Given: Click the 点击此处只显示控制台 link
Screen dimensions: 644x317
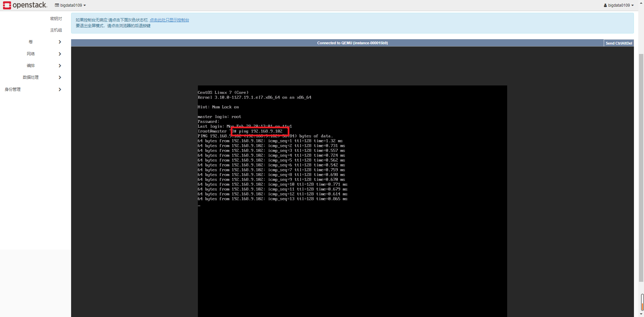Looking at the screenshot, I should [x=169, y=20].
